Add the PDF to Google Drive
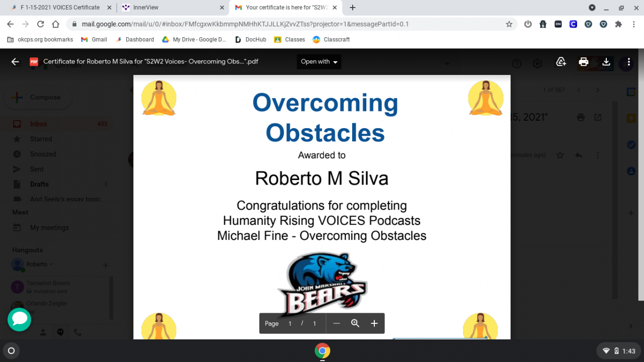Screen dimensions: 644x362 pos(561,62)
